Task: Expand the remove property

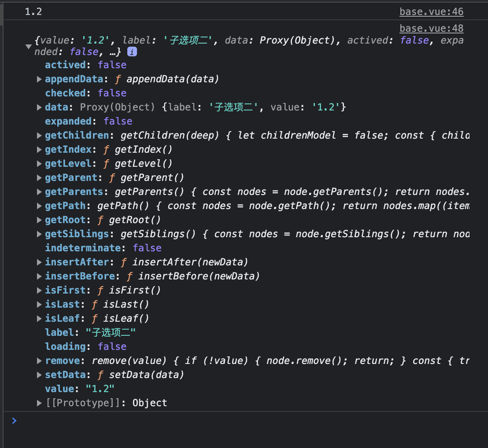Action: tap(38, 360)
